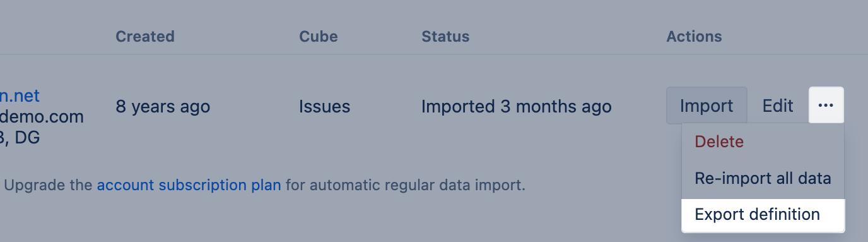
Task: Click the demo.com text under the link
Action: [x=42, y=117]
